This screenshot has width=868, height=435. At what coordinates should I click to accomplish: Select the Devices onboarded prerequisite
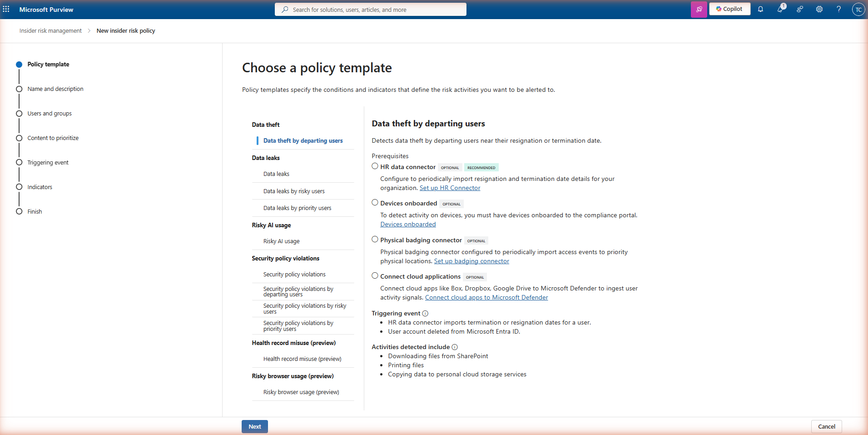375,202
